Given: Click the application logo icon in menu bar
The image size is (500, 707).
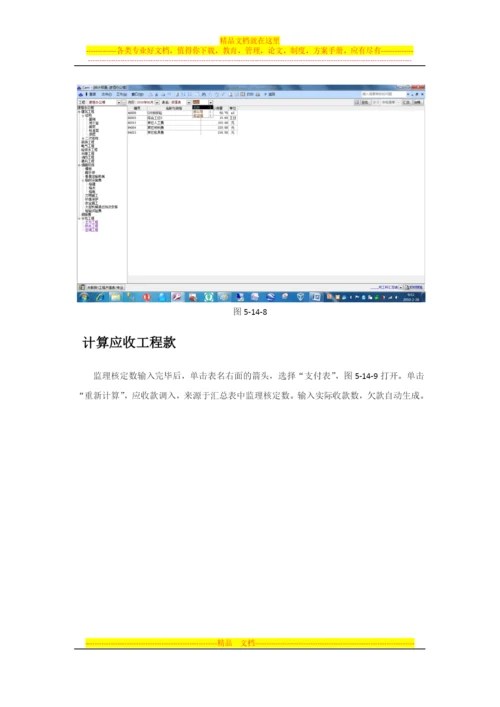Looking at the screenshot, I should click(80, 94).
